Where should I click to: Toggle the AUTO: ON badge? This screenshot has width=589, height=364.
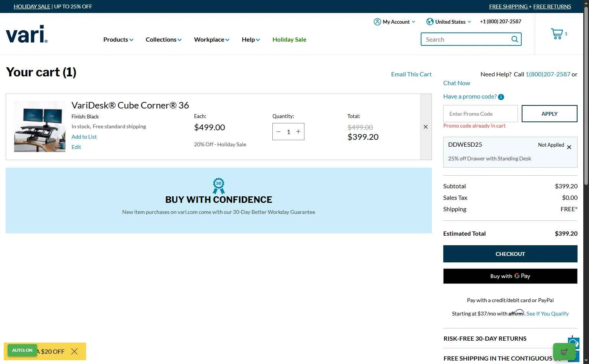point(22,350)
